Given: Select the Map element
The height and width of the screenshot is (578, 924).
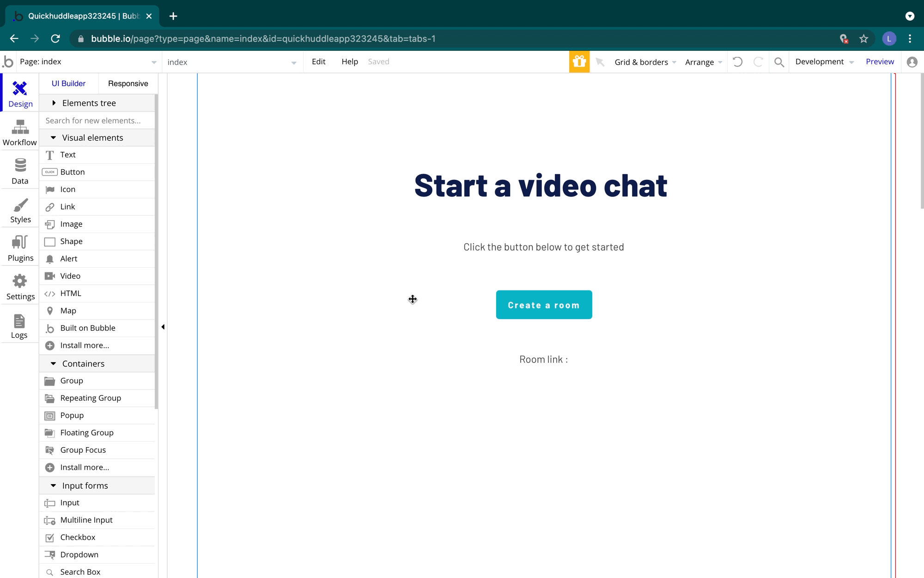Looking at the screenshot, I should pos(97,311).
